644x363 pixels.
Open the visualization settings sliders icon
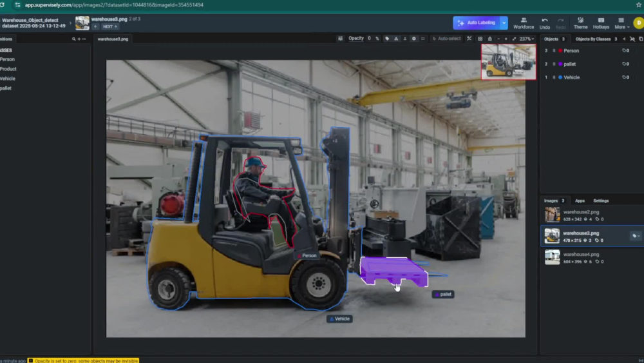[340, 39]
